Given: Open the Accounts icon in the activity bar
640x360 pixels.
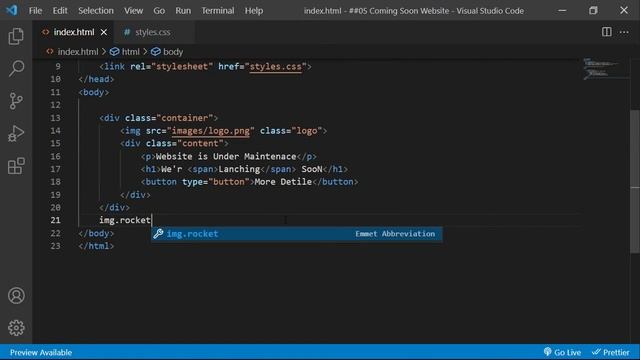Looking at the screenshot, I should 16,296.
